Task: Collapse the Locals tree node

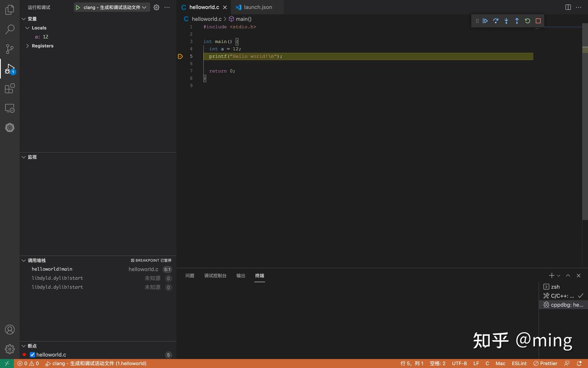Action: click(27, 28)
